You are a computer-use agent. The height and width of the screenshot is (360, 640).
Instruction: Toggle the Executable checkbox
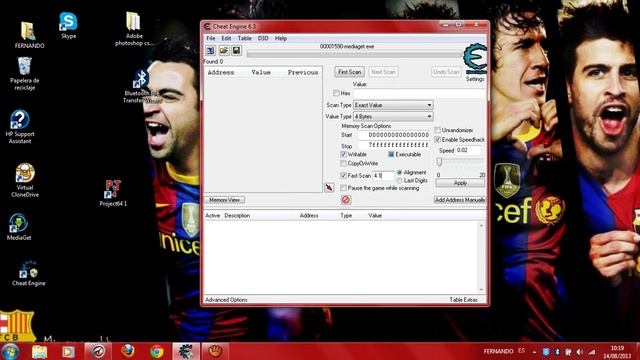pos(391,154)
